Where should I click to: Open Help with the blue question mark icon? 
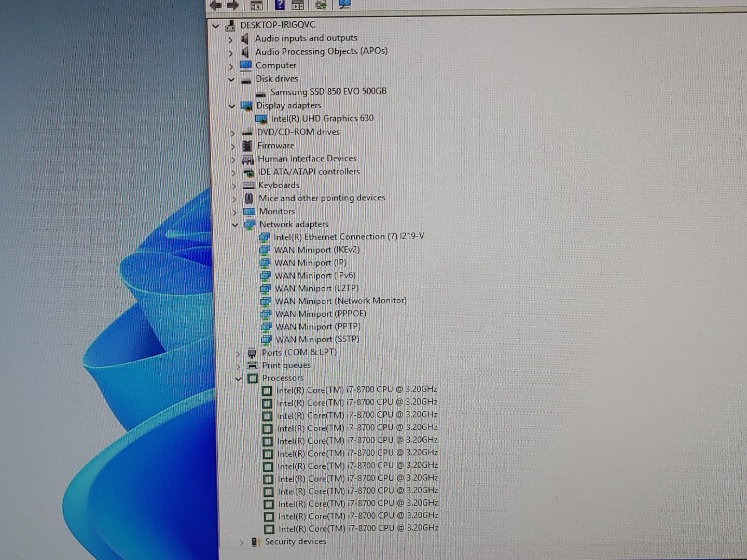(x=280, y=5)
